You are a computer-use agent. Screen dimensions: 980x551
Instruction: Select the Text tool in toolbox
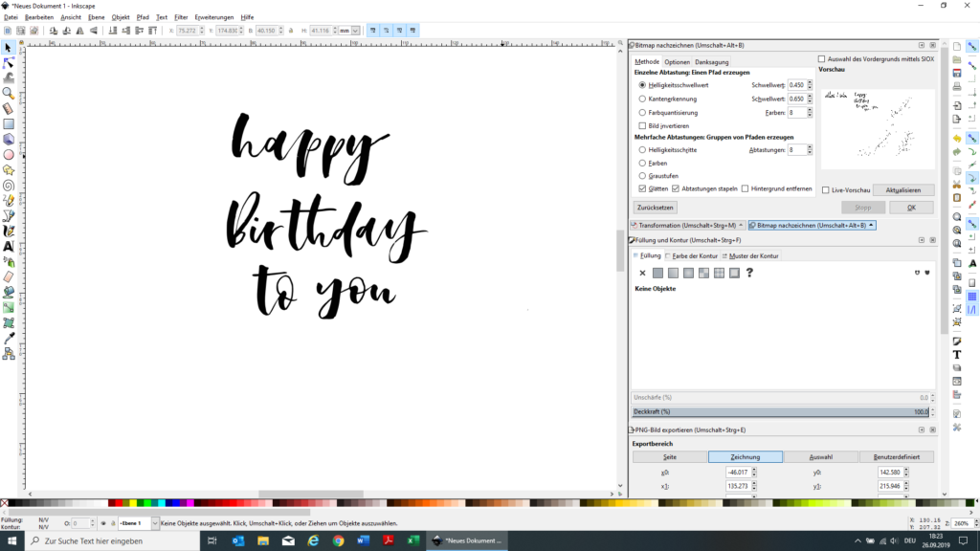(9, 246)
